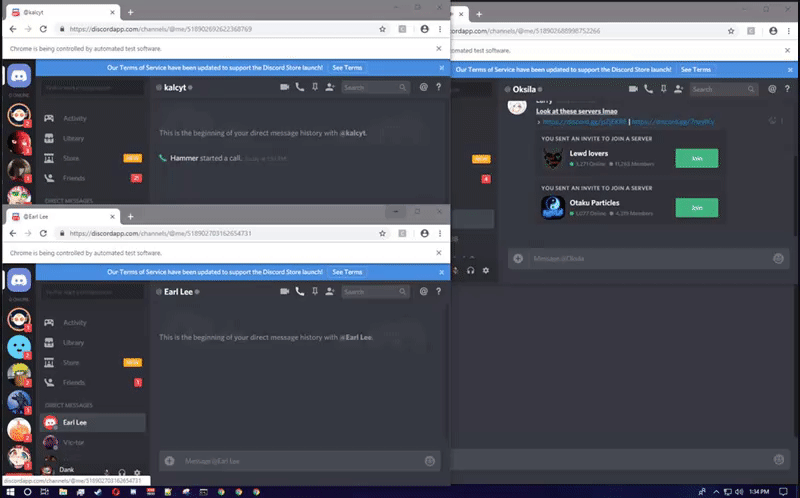Screen dimensions: 800x498
Task: Open pinned messages in Oksila window
Action: point(663,89)
